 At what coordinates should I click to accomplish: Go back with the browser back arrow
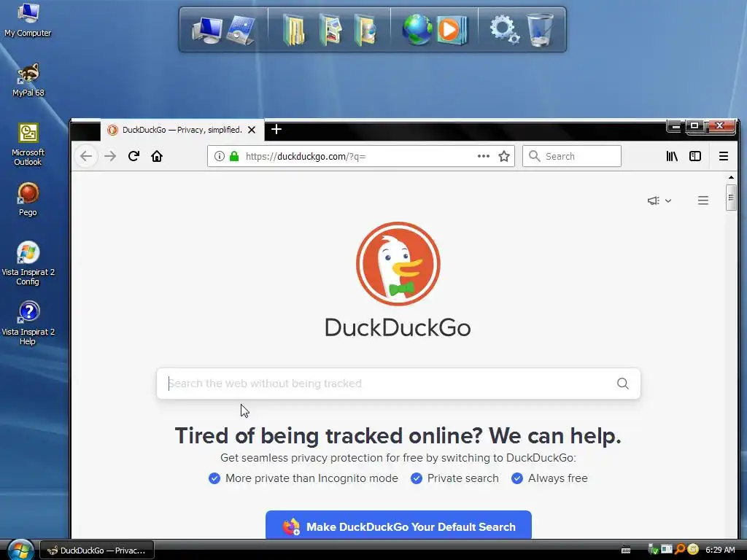tap(86, 156)
